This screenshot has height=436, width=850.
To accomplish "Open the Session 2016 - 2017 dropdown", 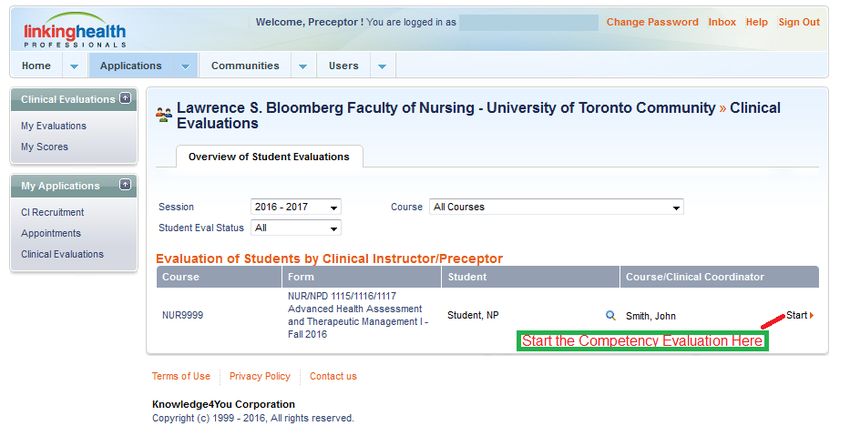I will pos(296,207).
